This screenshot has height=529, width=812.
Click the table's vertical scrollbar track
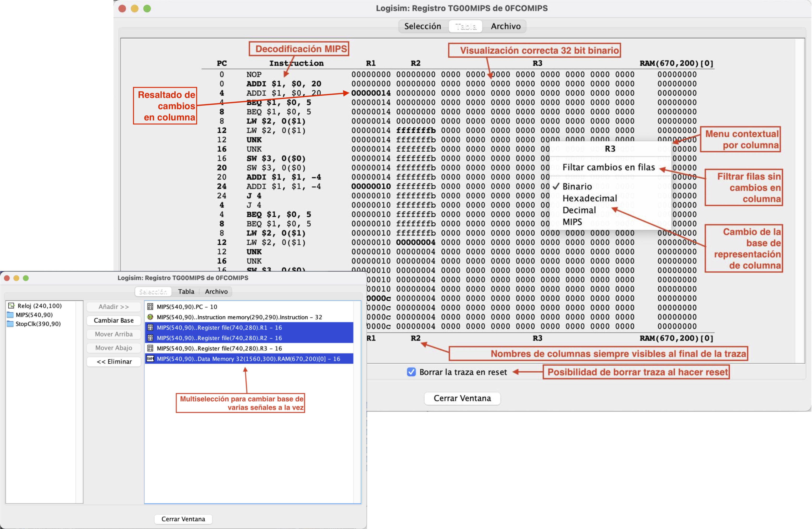[x=800, y=201]
